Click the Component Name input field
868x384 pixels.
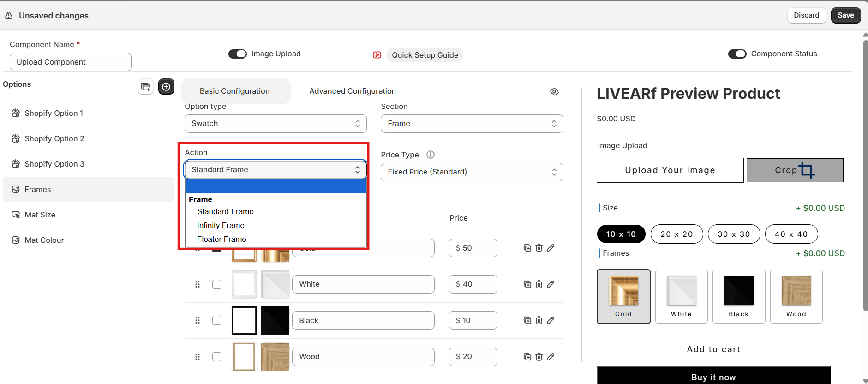click(x=71, y=62)
